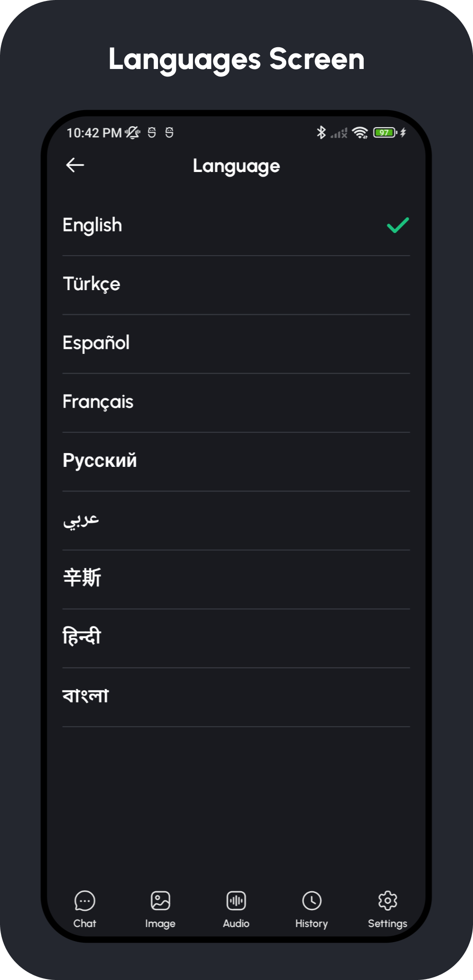Tap the green checkmark beside English
Image resolution: width=473 pixels, height=980 pixels.
(398, 225)
